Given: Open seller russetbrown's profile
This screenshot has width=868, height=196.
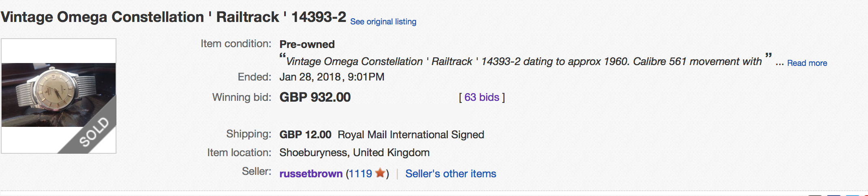Looking at the screenshot, I should tap(311, 174).
